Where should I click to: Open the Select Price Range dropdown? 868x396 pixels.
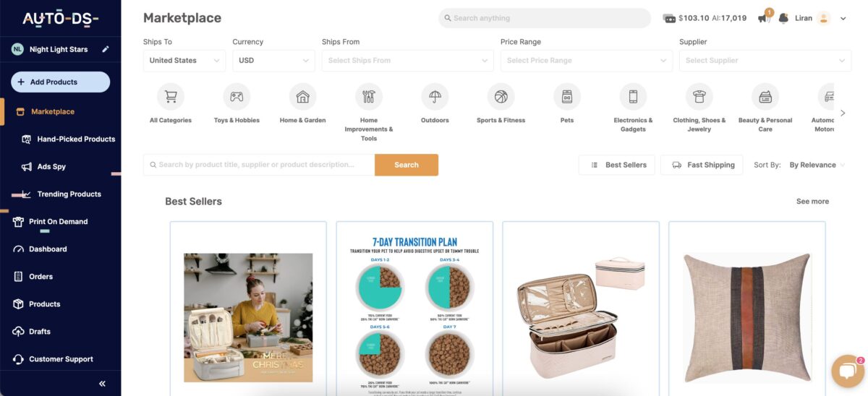click(x=587, y=61)
